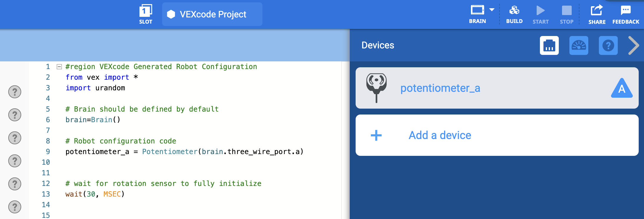The width and height of the screenshot is (644, 219).
Task: Click the 'wait(30, MSEC)' code line
Action: (x=95, y=194)
